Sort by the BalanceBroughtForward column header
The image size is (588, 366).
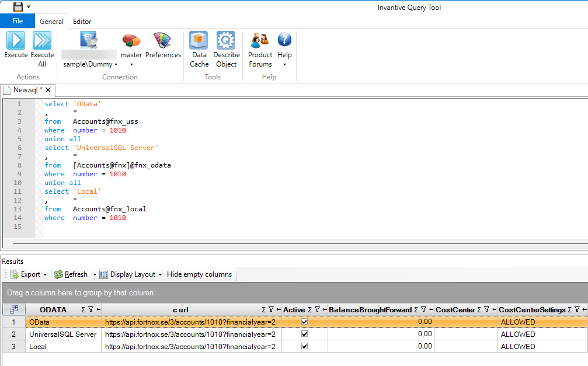coord(370,309)
